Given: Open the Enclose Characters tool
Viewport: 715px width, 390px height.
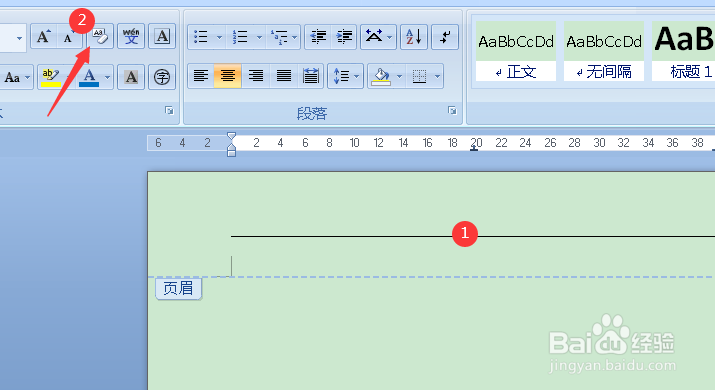Looking at the screenshot, I should (x=162, y=77).
